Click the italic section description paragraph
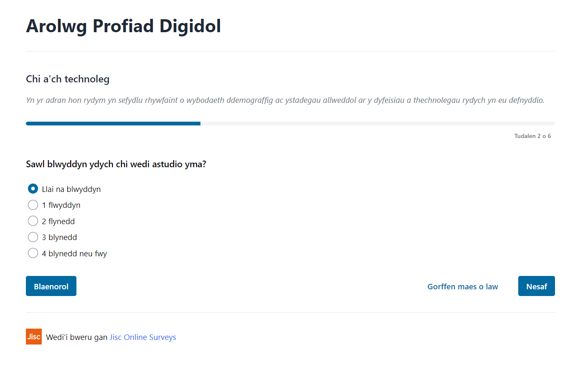The image size is (588, 365). (285, 100)
